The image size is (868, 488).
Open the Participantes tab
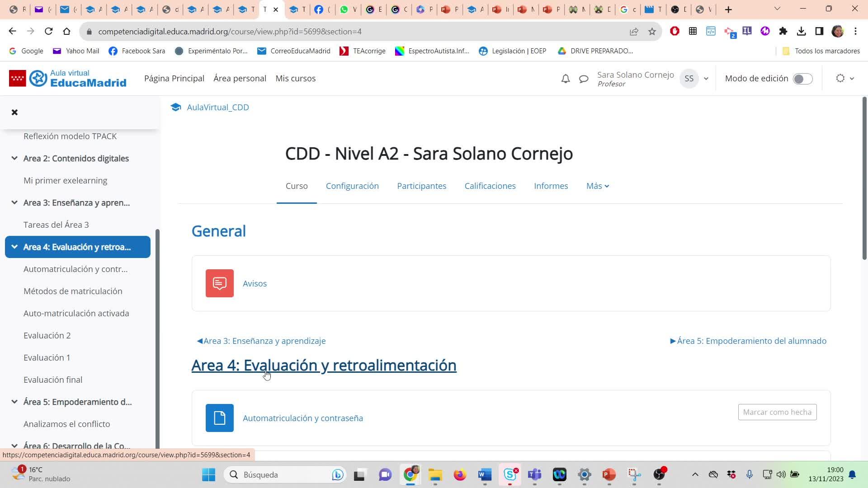point(421,186)
